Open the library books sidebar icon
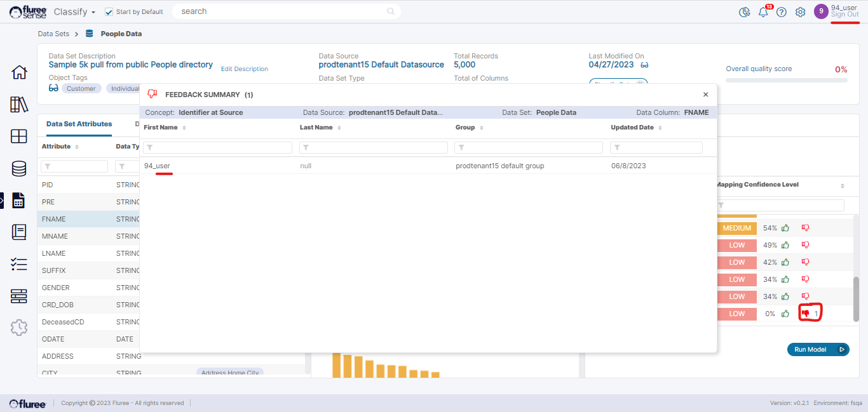This screenshot has width=868, height=412. tap(19, 105)
